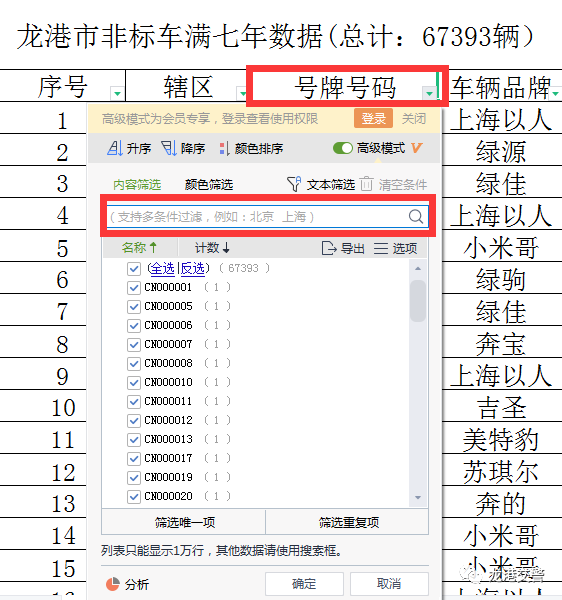Select the 吉圣 brand cell
The height and width of the screenshot is (600, 562).
(x=501, y=408)
